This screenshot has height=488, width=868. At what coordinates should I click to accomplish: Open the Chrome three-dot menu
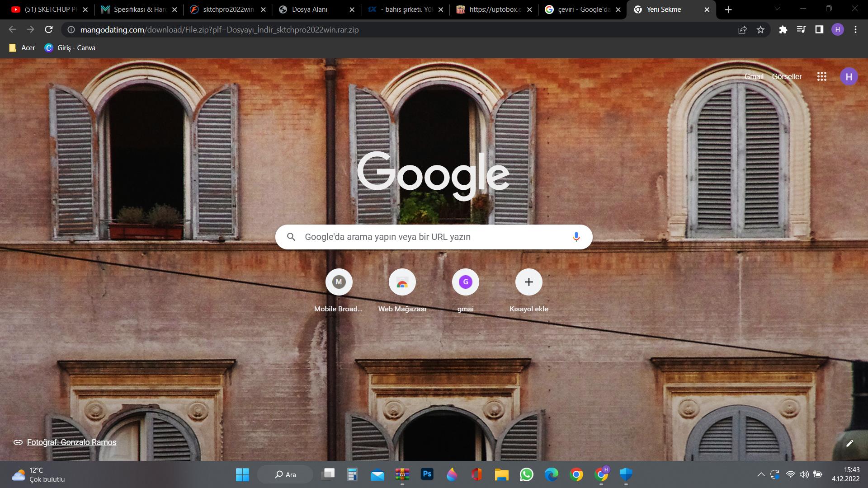point(855,30)
